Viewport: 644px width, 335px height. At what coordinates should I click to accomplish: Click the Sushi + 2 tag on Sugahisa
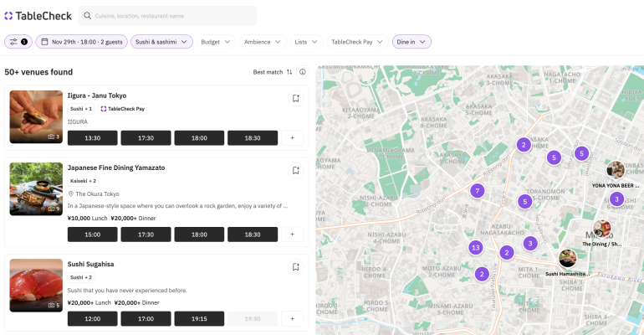click(81, 277)
